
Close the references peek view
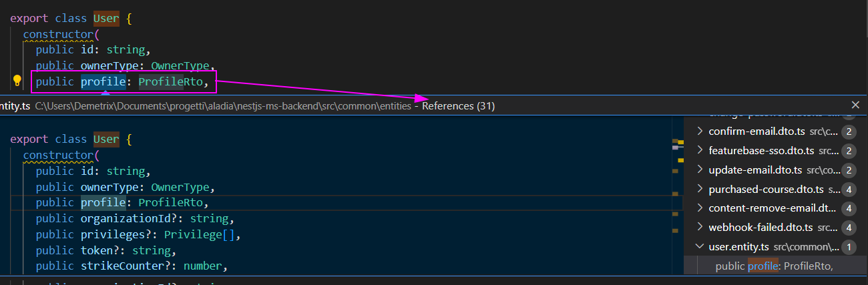(855, 105)
